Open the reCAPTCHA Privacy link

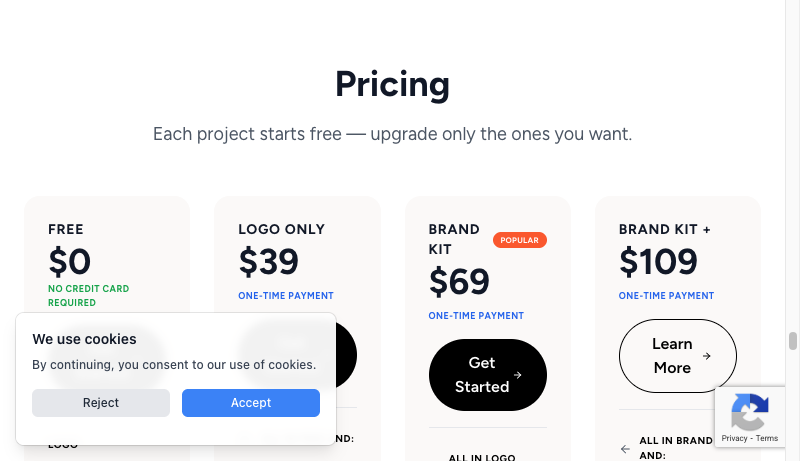(x=734, y=438)
